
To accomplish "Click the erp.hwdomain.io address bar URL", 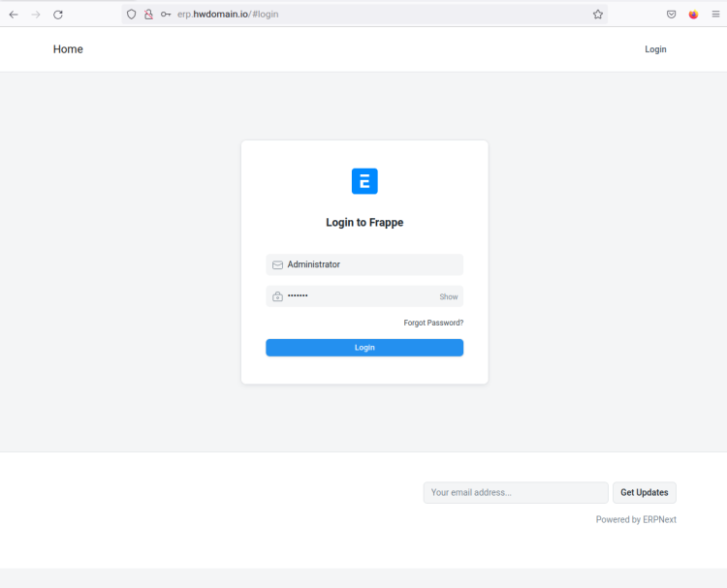I will click(x=228, y=15).
